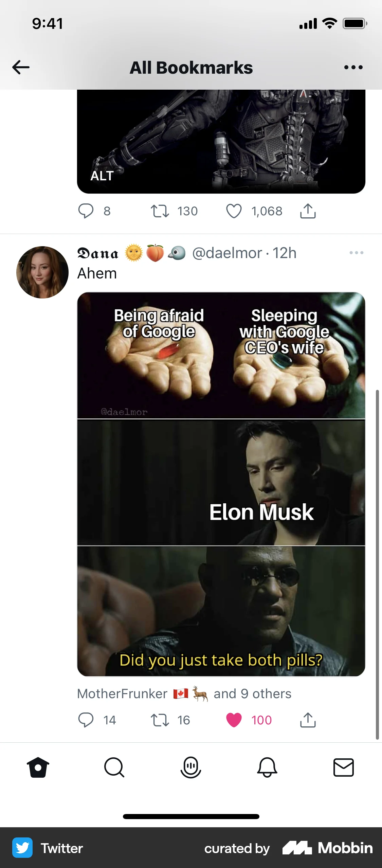This screenshot has width=382, height=868.
Task: Share Dana's Ahem tweet
Action: 308,720
